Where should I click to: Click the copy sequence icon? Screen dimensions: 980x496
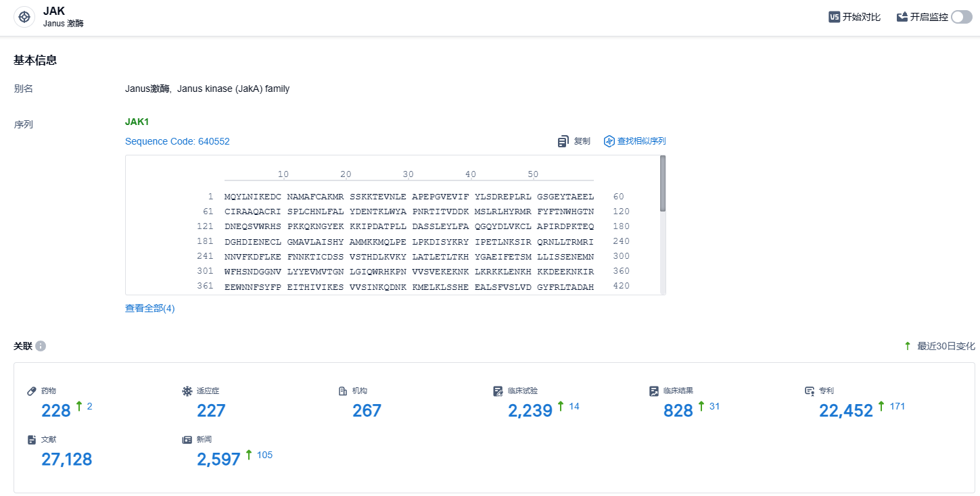pyautogui.click(x=563, y=141)
